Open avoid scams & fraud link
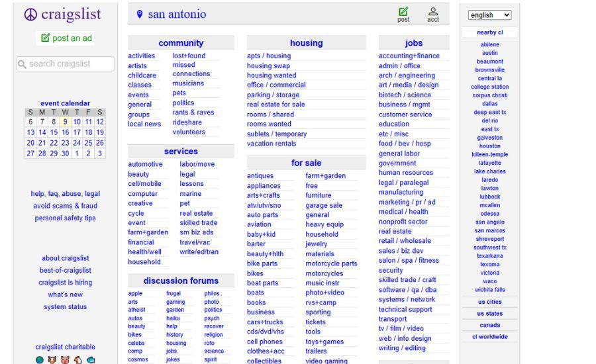The image size is (596, 364). pyautogui.click(x=66, y=206)
